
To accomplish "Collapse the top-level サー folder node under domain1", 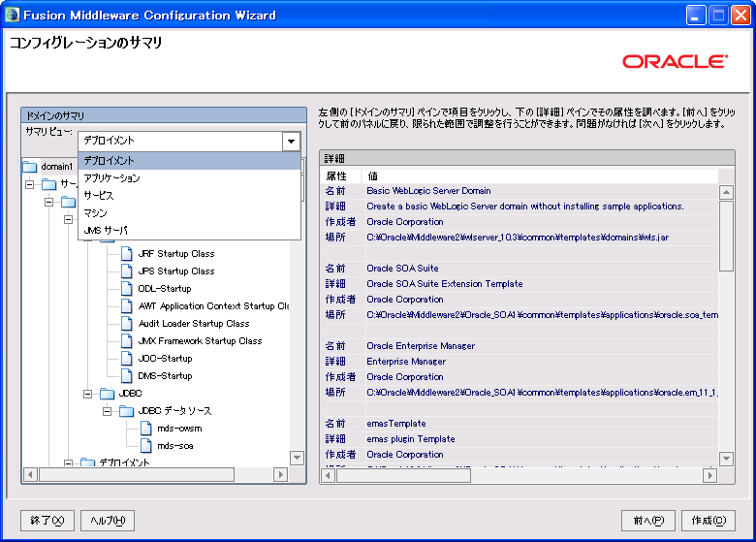I will (x=30, y=184).
